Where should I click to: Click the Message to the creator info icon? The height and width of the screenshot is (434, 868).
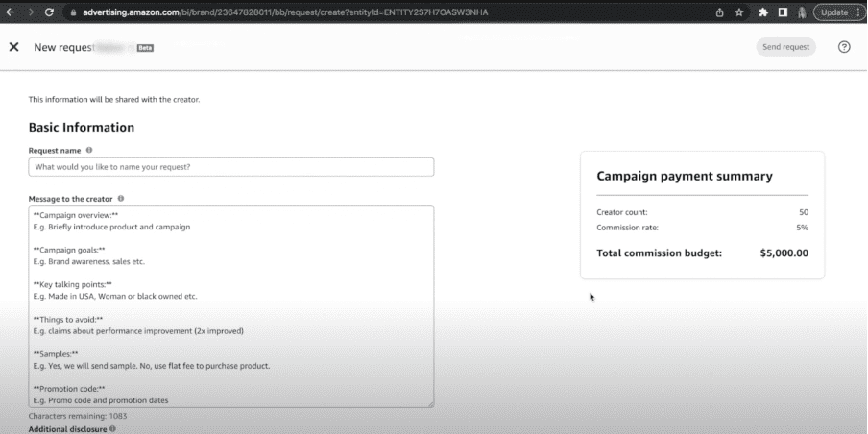pyautogui.click(x=120, y=199)
